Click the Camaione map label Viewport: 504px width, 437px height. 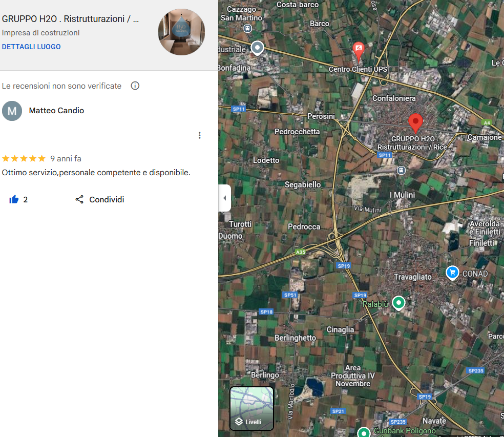tap(485, 137)
